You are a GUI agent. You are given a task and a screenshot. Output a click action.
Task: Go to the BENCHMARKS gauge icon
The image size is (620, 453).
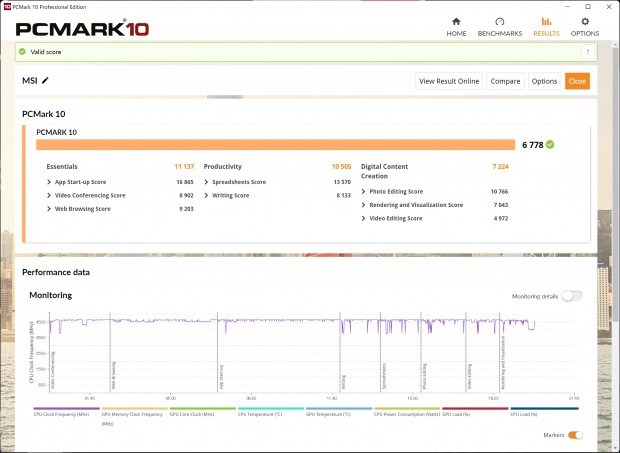pyautogui.click(x=499, y=21)
